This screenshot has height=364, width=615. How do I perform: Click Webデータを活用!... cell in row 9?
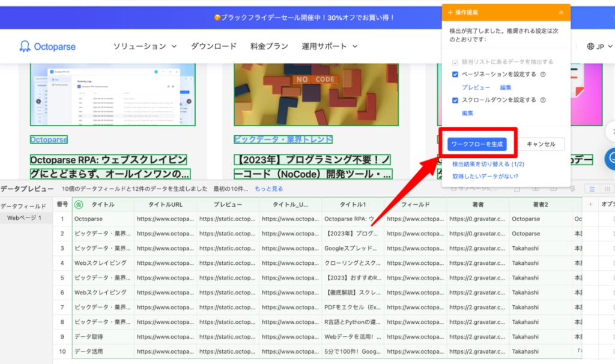(353, 336)
